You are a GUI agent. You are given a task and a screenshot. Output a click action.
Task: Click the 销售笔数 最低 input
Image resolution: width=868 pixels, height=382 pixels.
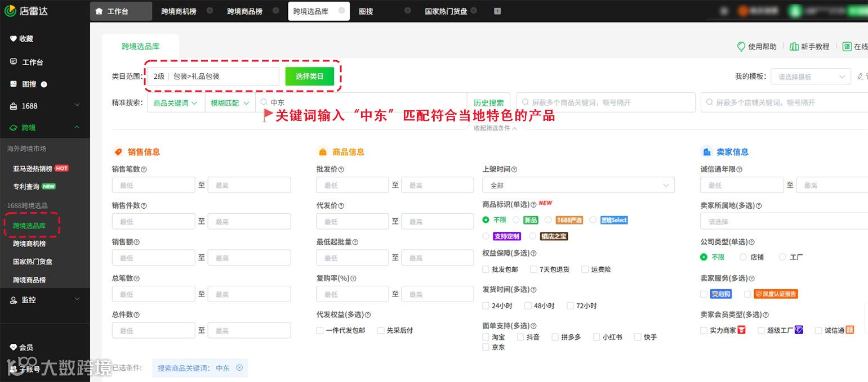click(153, 185)
